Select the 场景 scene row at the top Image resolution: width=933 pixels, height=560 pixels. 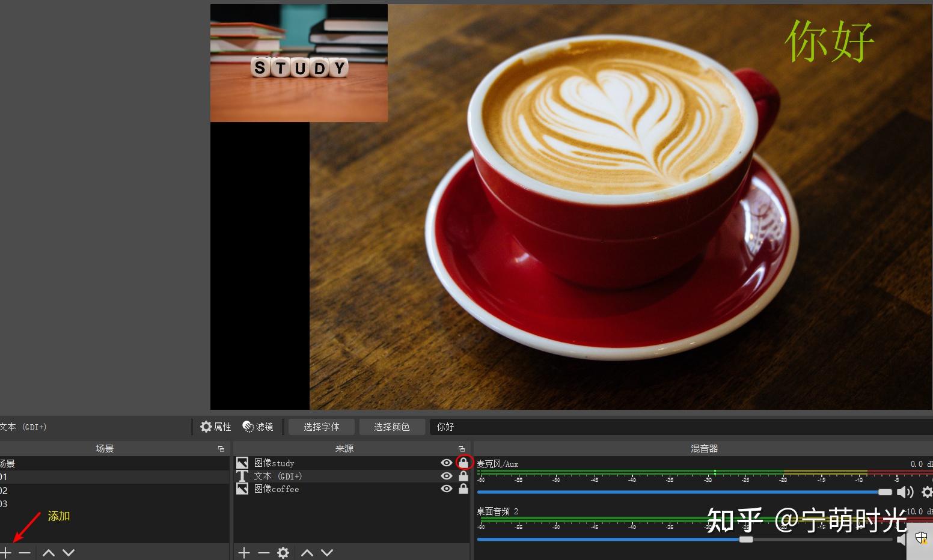[x=114, y=463]
